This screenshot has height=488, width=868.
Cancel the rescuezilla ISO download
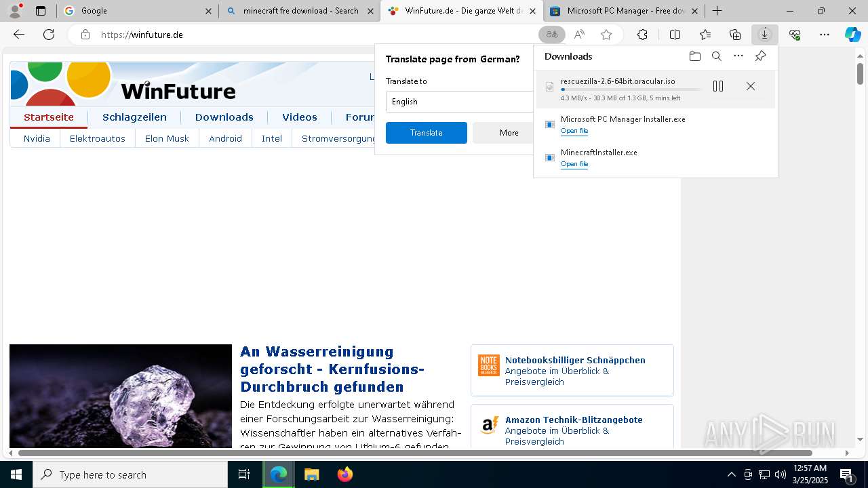pos(750,86)
